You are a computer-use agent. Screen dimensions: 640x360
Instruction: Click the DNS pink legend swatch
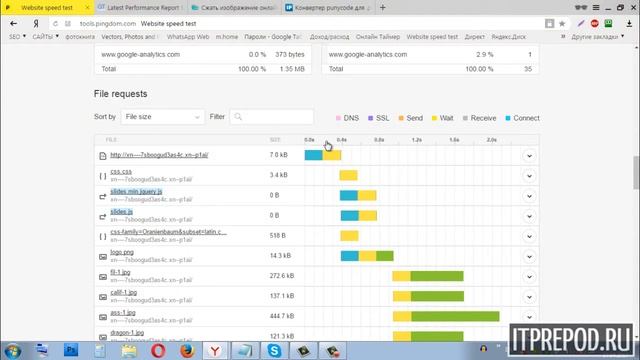(x=338, y=118)
